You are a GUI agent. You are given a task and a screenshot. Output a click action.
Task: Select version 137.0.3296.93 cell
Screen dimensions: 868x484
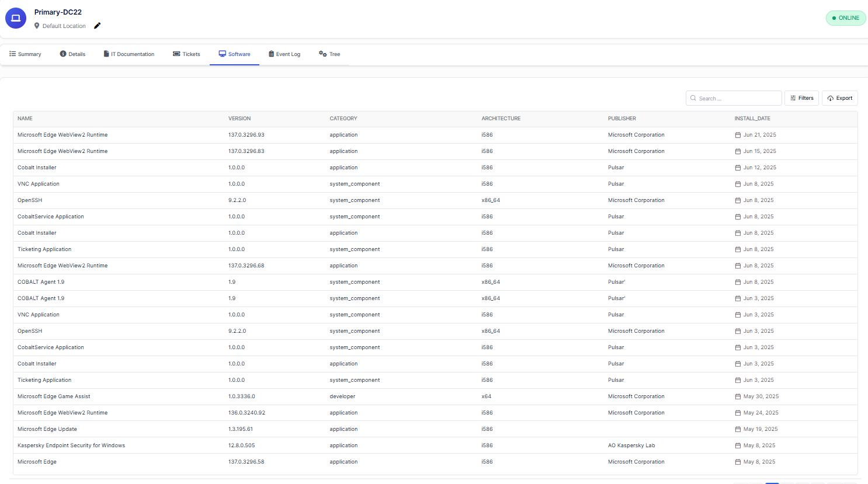pyautogui.click(x=246, y=135)
